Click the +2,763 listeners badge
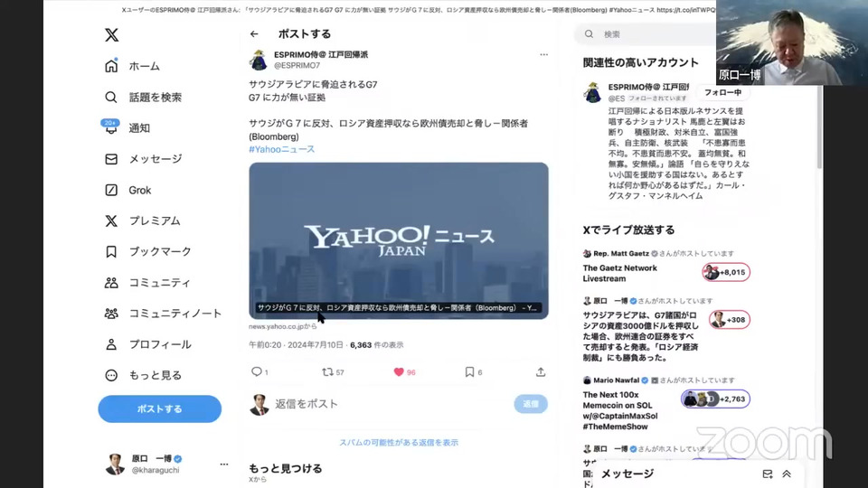 (715, 399)
